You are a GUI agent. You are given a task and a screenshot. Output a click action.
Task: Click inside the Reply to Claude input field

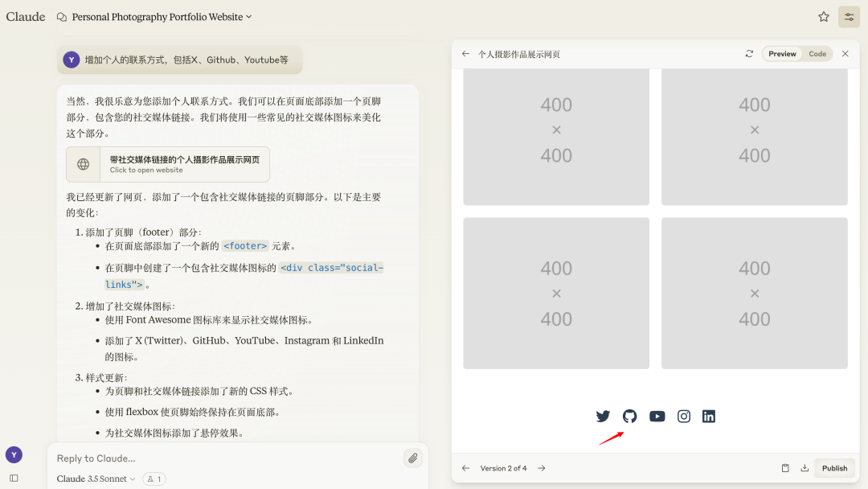[x=201, y=458]
